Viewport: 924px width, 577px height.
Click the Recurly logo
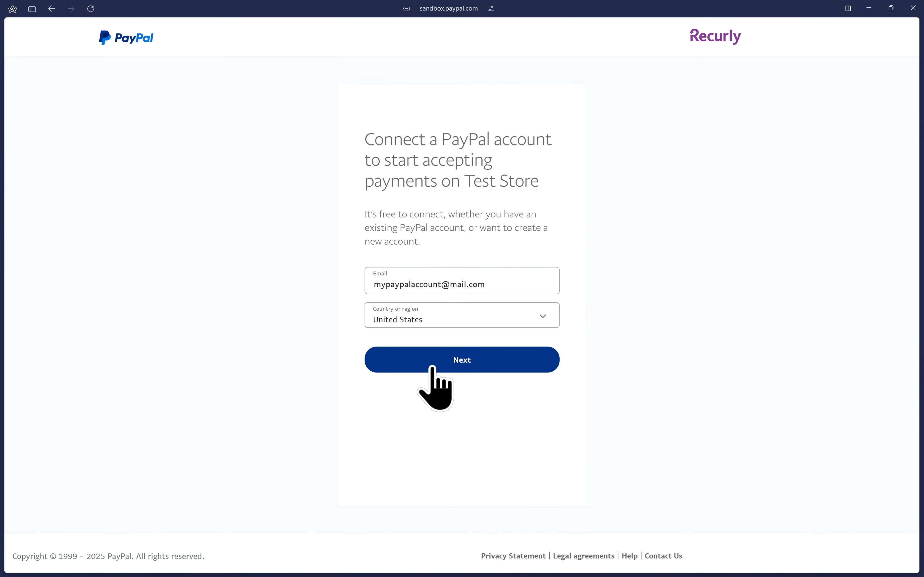(715, 36)
